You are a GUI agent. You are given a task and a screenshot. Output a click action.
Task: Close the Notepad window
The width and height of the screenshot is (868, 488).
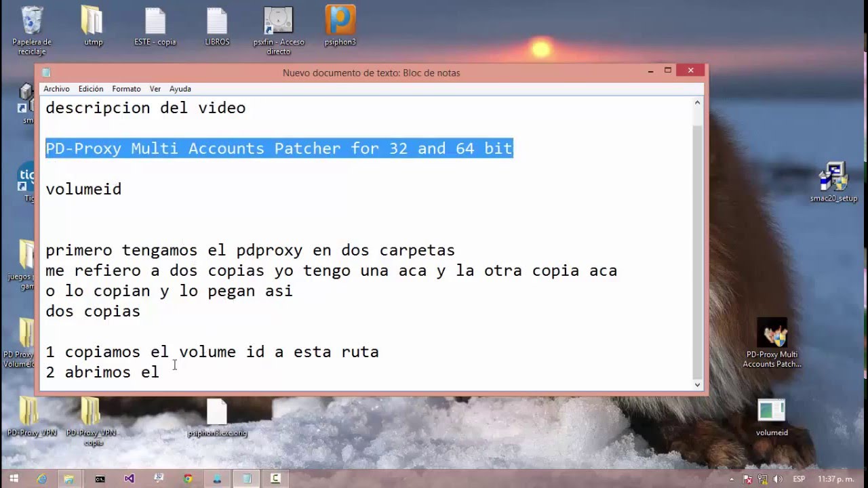[x=690, y=70]
